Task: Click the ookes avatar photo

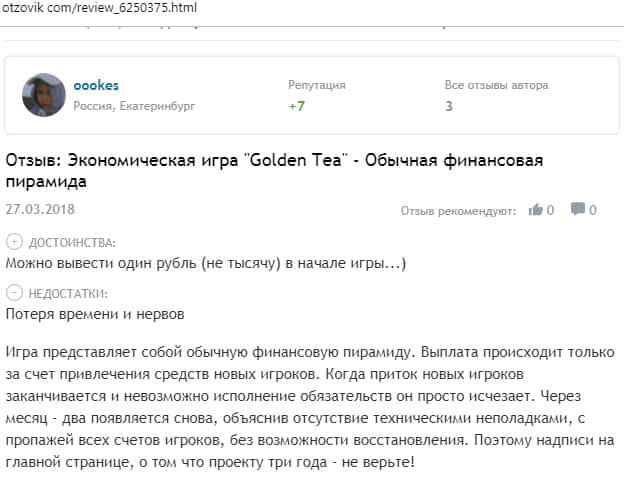Action: click(44, 95)
